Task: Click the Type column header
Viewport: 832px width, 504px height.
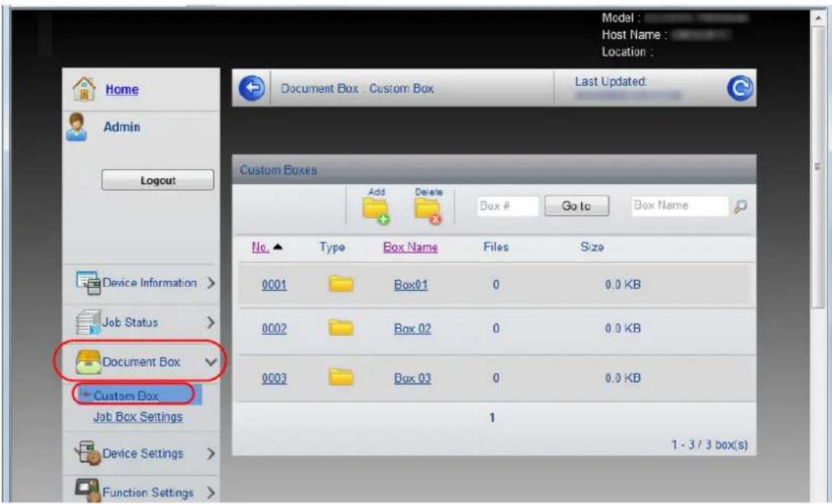Action: [332, 247]
